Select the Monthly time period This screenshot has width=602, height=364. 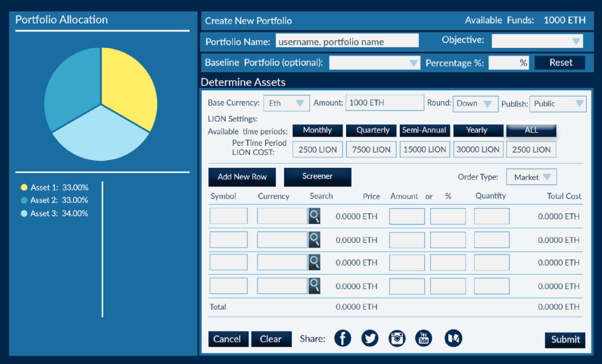317,130
